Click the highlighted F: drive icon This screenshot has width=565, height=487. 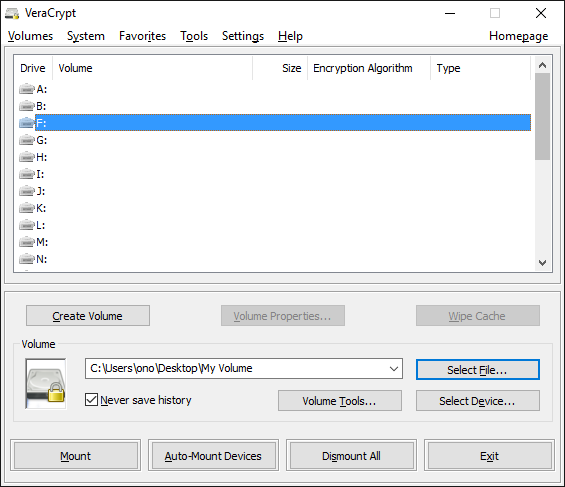coord(27,123)
